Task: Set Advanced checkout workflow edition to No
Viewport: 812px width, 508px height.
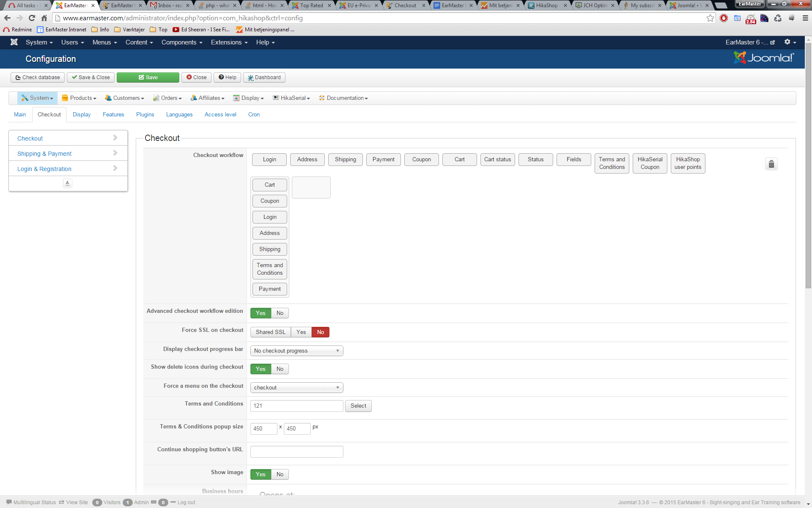Action: (x=280, y=313)
